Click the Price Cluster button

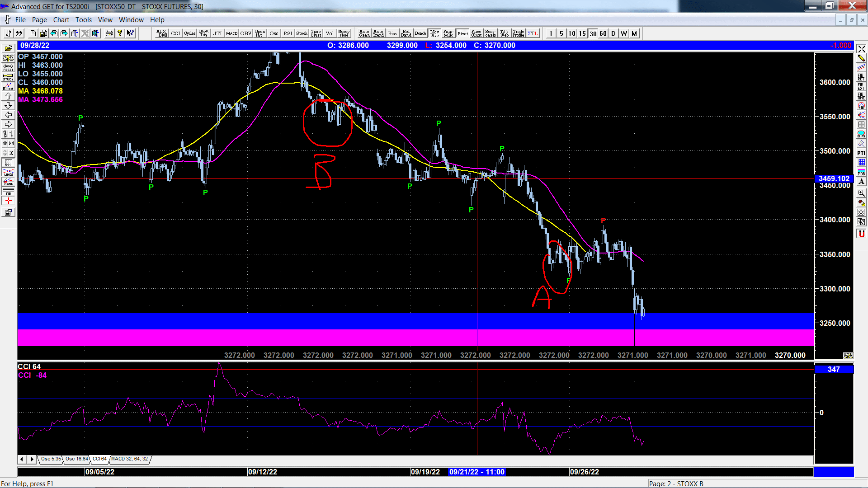point(476,33)
